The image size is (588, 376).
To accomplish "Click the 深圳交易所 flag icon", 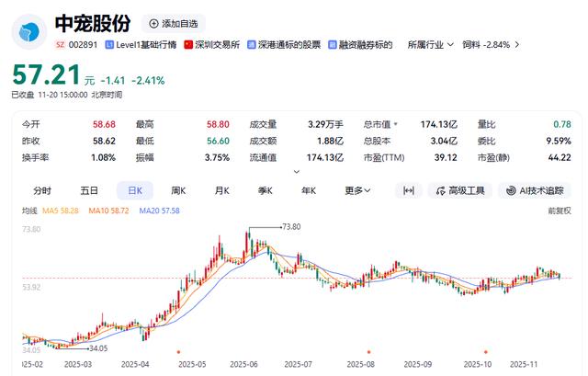I will 188,45.
